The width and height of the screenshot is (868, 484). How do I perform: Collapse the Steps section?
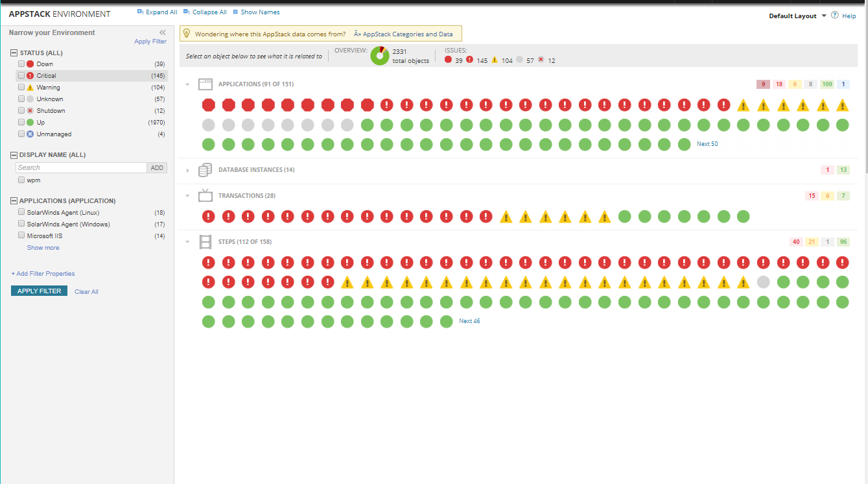click(x=188, y=241)
